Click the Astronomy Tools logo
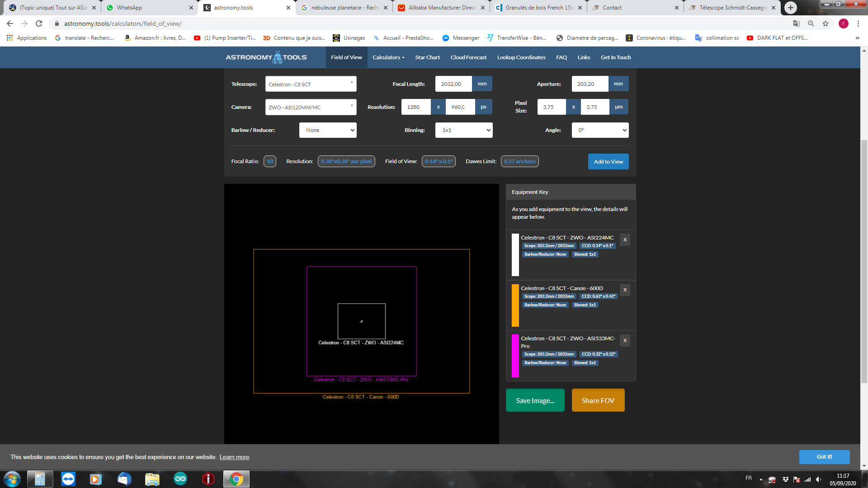Screen dimensions: 868x488 pos(266,57)
